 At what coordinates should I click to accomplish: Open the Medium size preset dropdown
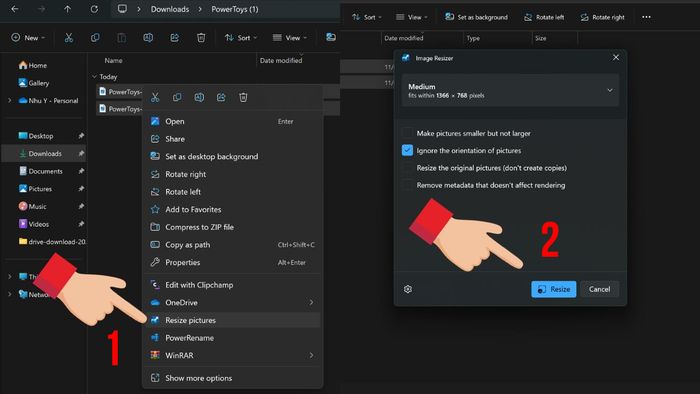[510, 91]
